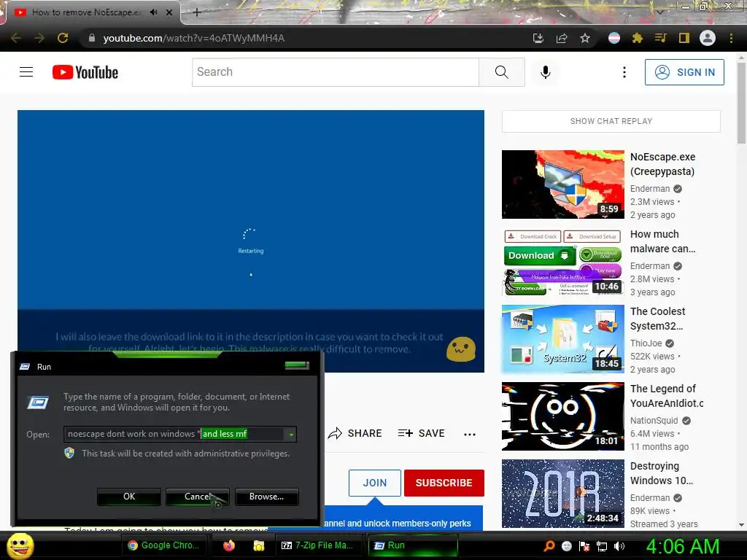Click the search magnifier button

[502, 72]
